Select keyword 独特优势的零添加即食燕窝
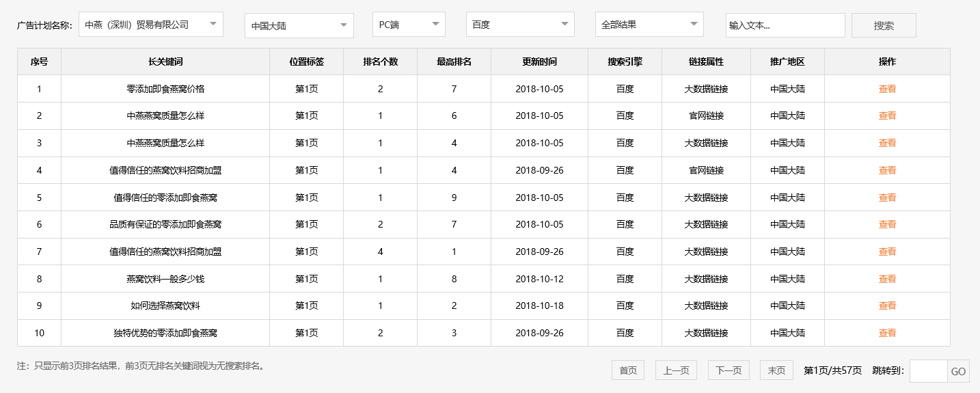Viewport: 980px width, 393px height. pyautogui.click(x=165, y=333)
